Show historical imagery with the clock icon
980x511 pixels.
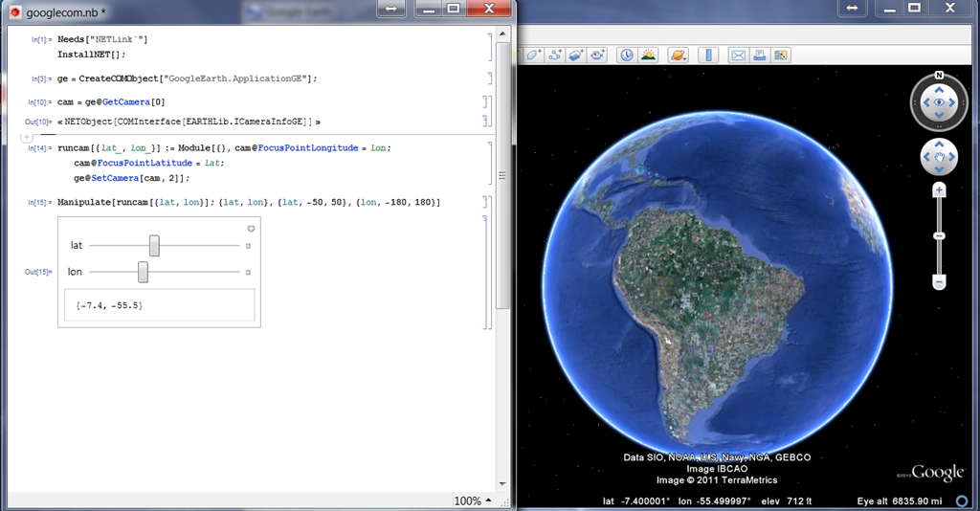(x=626, y=55)
